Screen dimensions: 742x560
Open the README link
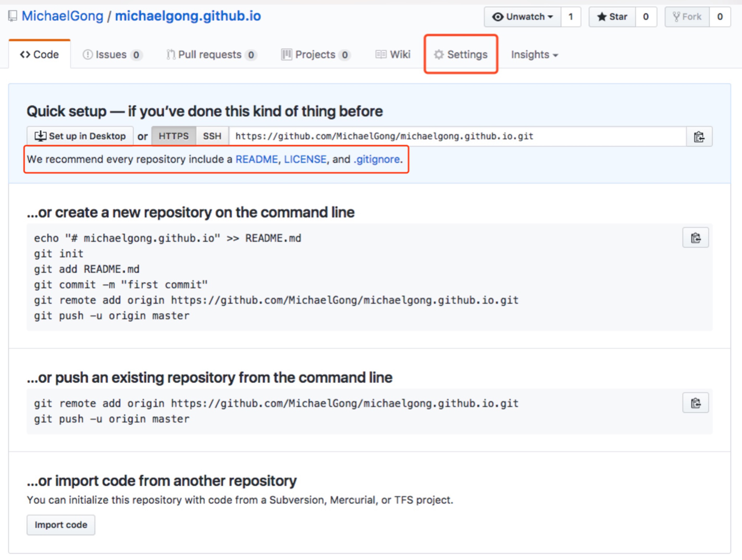[257, 159]
